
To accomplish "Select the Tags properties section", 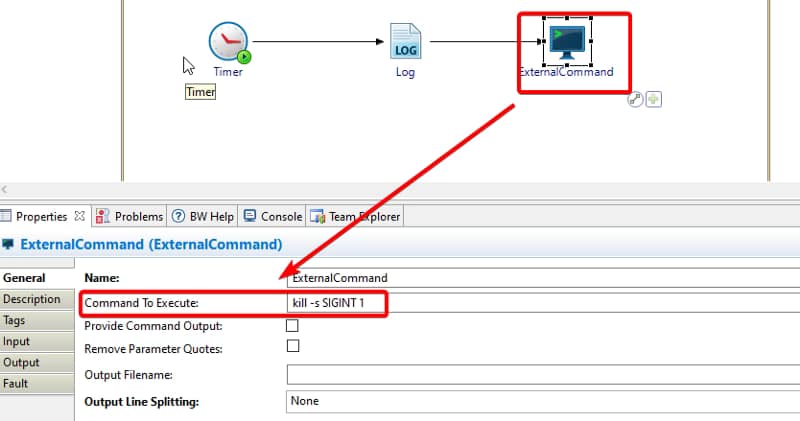I will [x=14, y=320].
